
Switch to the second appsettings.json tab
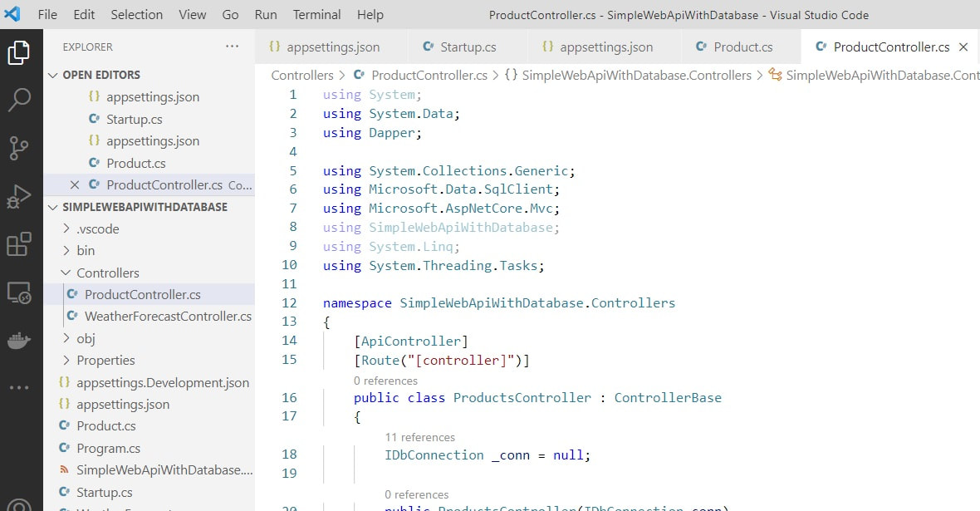604,47
